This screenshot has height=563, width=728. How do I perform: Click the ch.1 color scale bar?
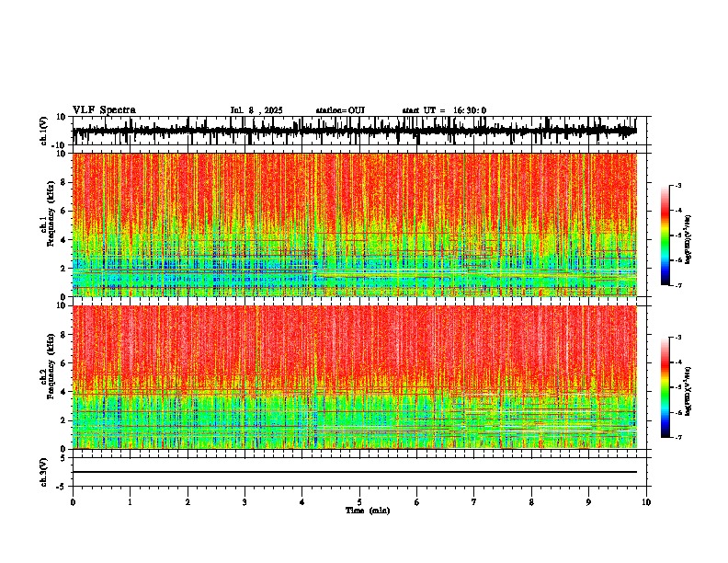tap(665, 236)
